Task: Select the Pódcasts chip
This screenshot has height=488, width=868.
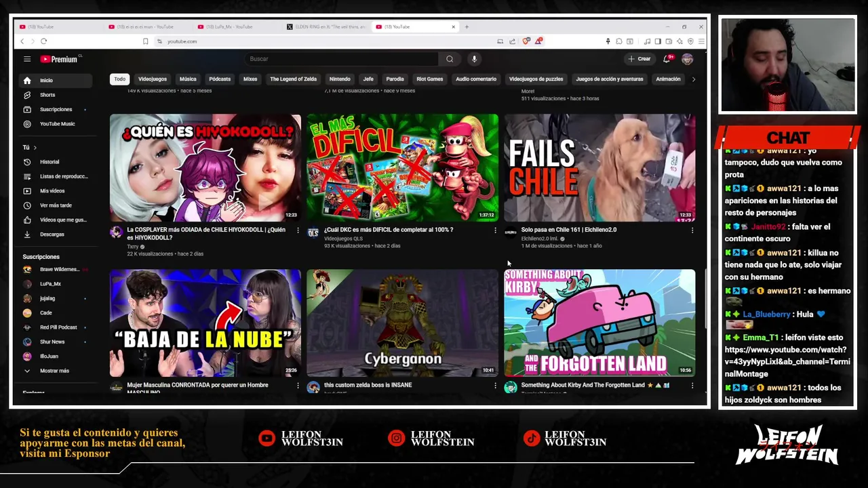Action: 220,79
